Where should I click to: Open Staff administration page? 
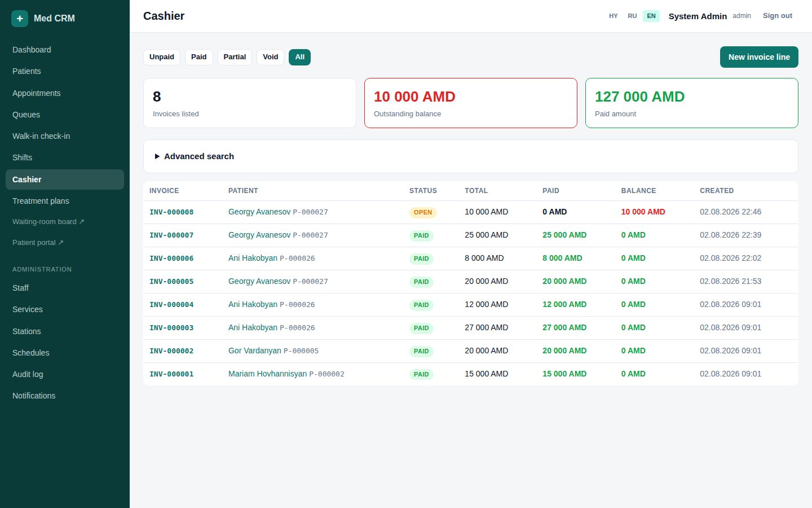click(65, 288)
